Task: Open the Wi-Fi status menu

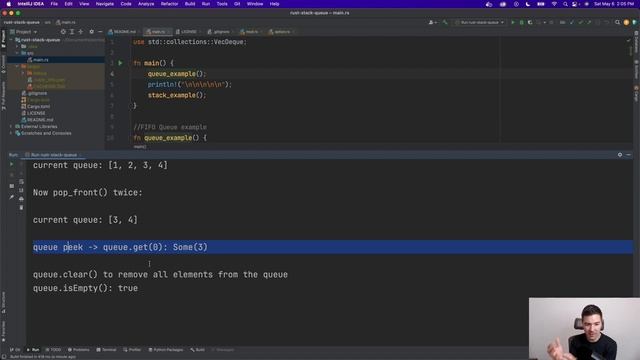Action: point(554,4)
